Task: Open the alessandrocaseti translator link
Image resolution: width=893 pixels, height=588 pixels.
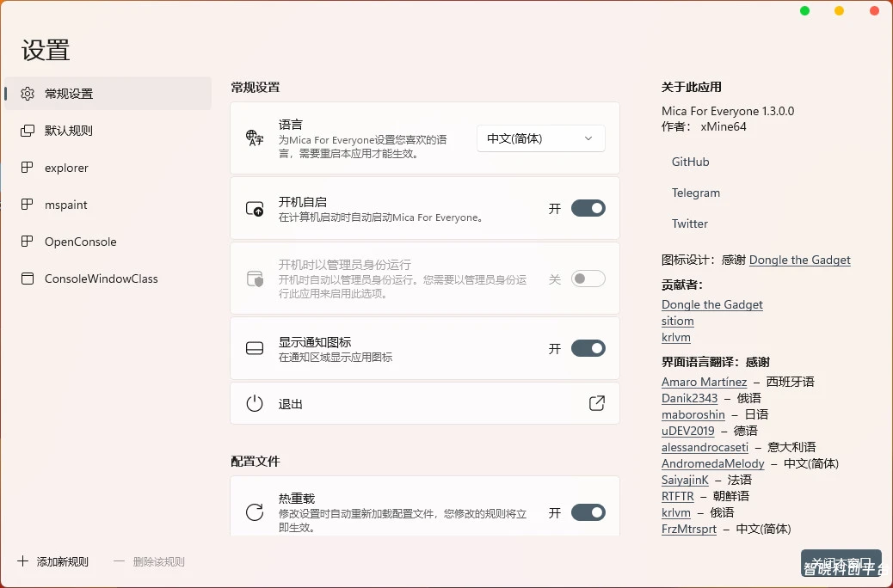Action: pyautogui.click(x=705, y=447)
